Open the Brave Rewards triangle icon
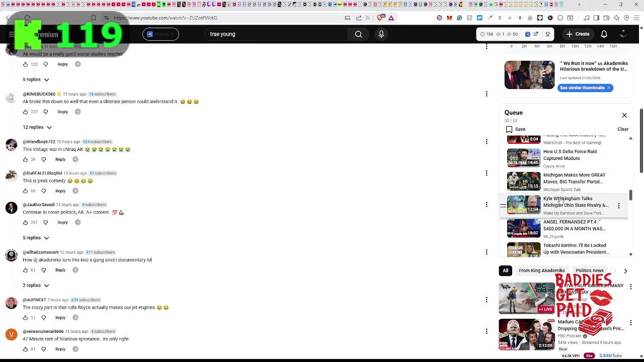 [x=391, y=18]
